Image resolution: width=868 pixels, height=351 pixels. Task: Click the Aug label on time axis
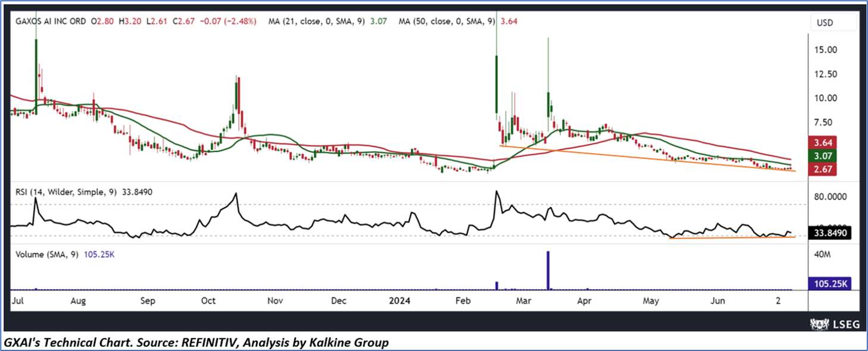[78, 301]
